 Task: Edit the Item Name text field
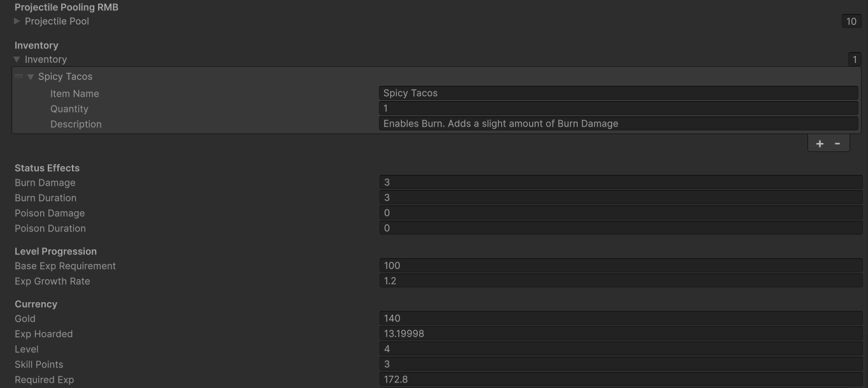(618, 93)
